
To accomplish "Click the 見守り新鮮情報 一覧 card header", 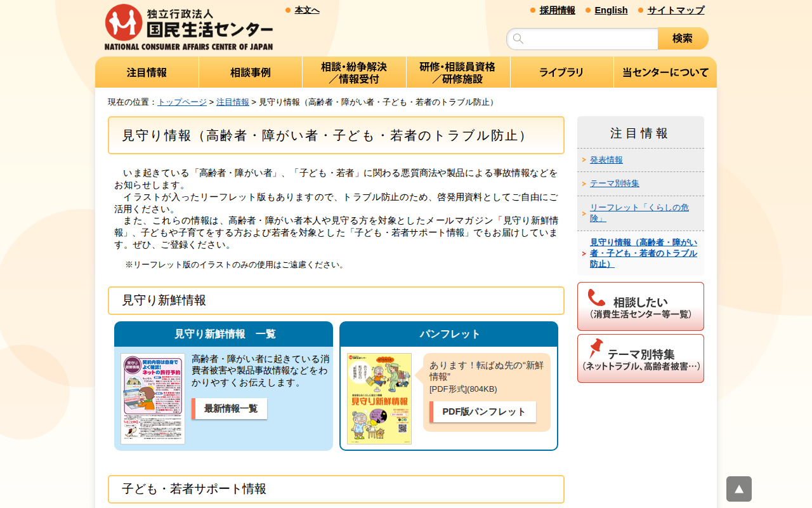I will (224, 334).
